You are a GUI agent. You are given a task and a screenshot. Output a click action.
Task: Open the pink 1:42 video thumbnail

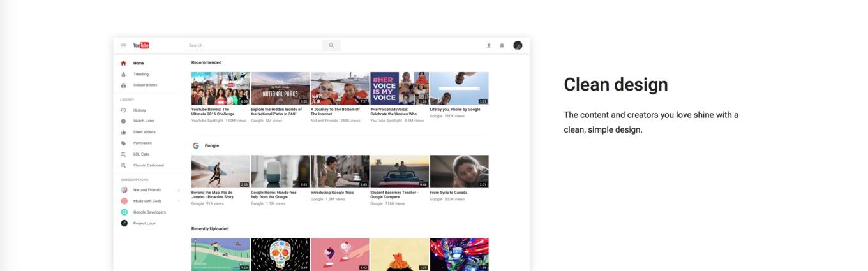pyautogui.click(x=340, y=254)
